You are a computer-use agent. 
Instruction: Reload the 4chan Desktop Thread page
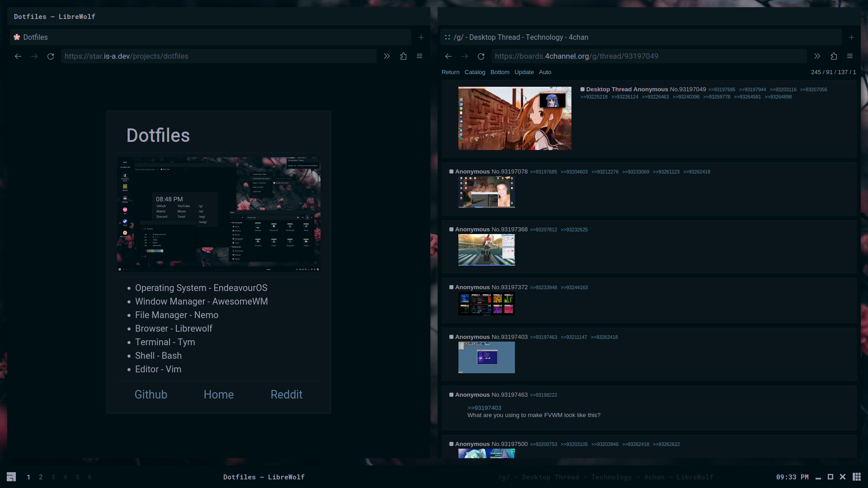point(481,56)
